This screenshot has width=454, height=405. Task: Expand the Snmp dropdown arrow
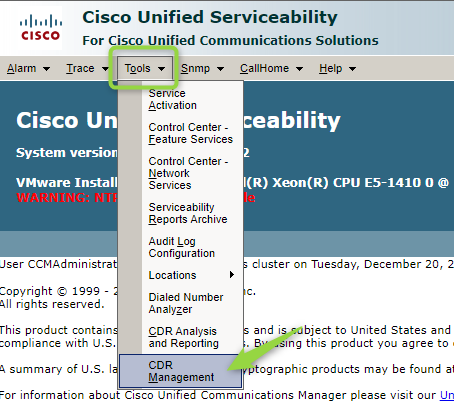click(x=220, y=69)
